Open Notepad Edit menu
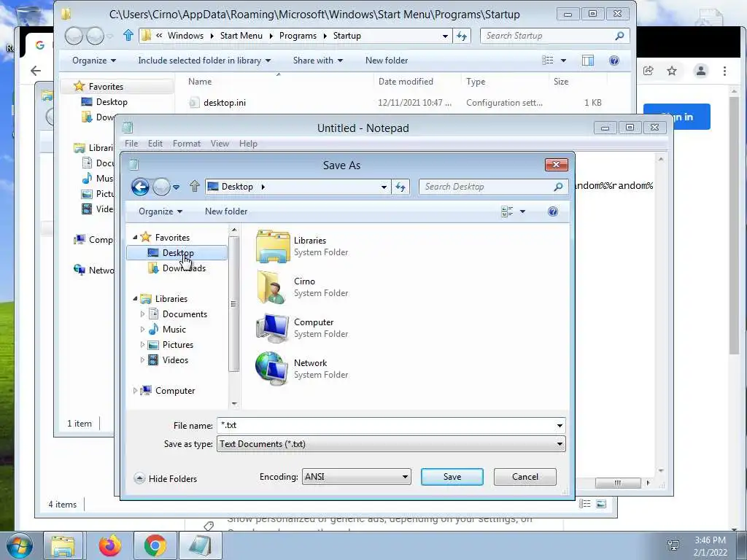Image resolution: width=747 pixels, height=560 pixels. pos(155,144)
